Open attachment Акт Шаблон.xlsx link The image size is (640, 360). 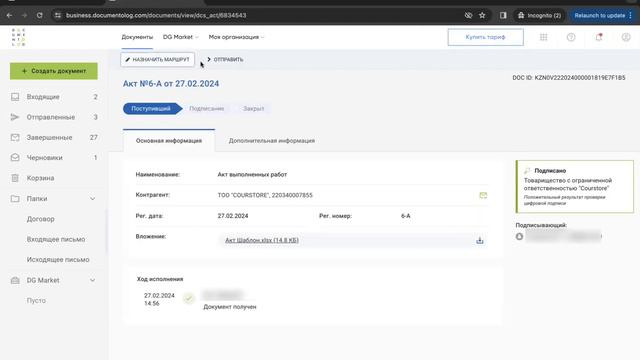pos(262,240)
